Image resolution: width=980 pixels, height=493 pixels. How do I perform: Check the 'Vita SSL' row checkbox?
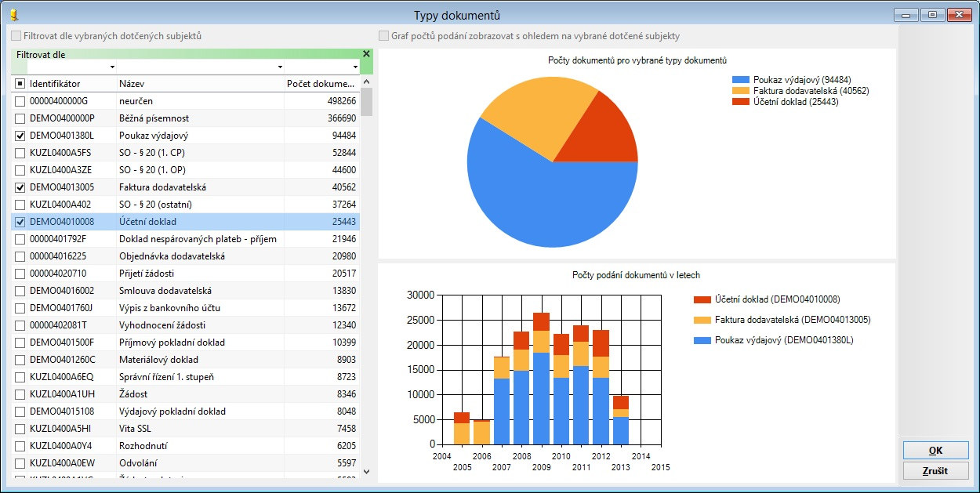point(20,429)
